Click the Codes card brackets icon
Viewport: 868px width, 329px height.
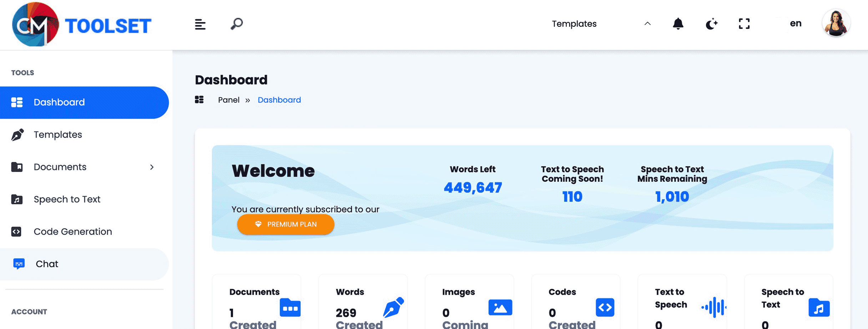(605, 307)
